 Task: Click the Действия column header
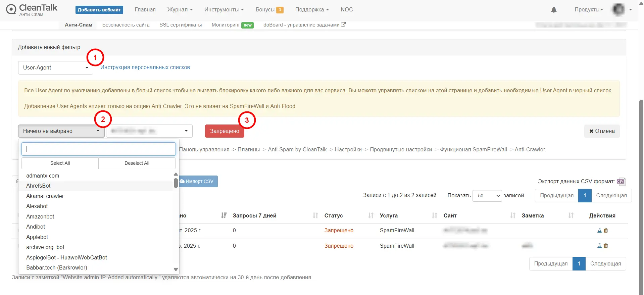(602, 215)
